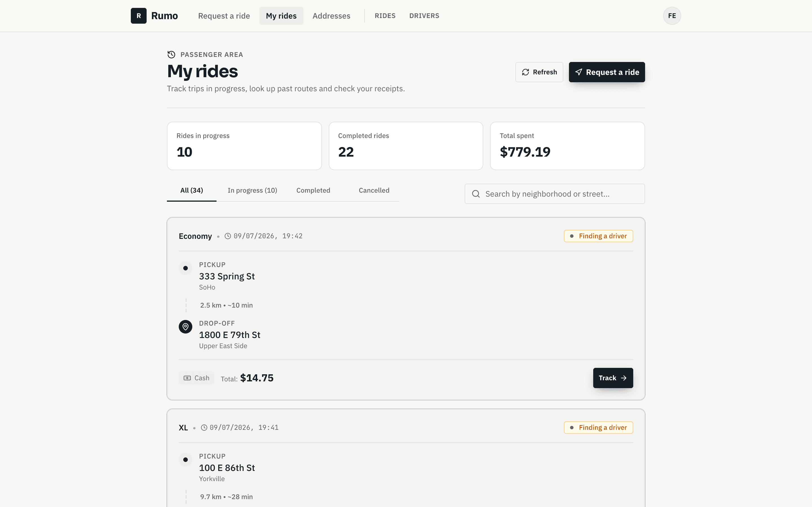This screenshot has height=507, width=812.
Task: Switch to the Completed tab
Action: pyautogui.click(x=313, y=190)
